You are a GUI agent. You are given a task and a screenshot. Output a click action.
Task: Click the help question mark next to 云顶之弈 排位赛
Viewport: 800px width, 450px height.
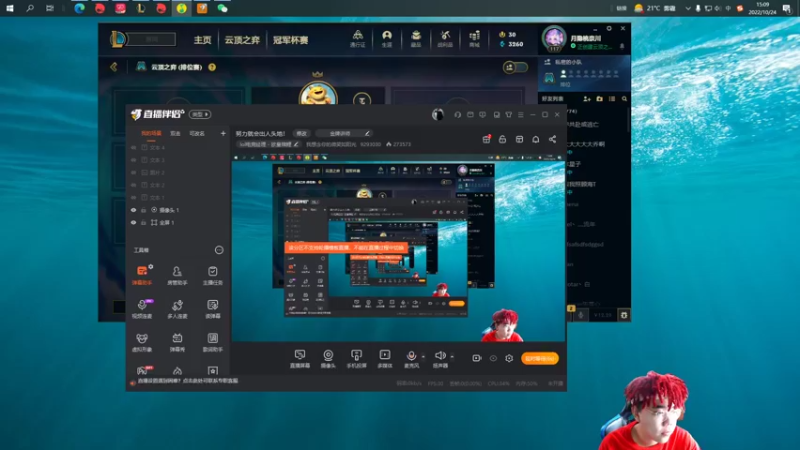(x=212, y=67)
